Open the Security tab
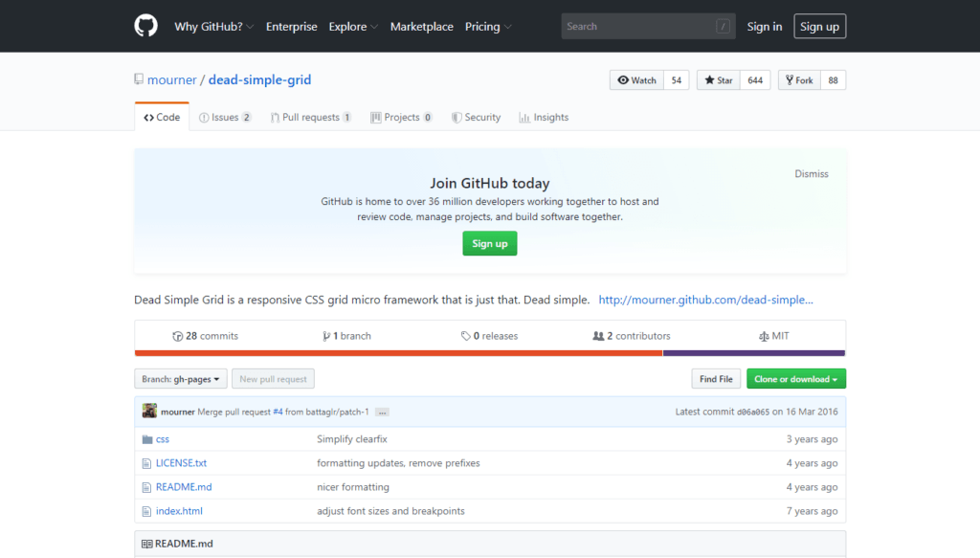This screenshot has height=558, width=980. pyautogui.click(x=477, y=117)
